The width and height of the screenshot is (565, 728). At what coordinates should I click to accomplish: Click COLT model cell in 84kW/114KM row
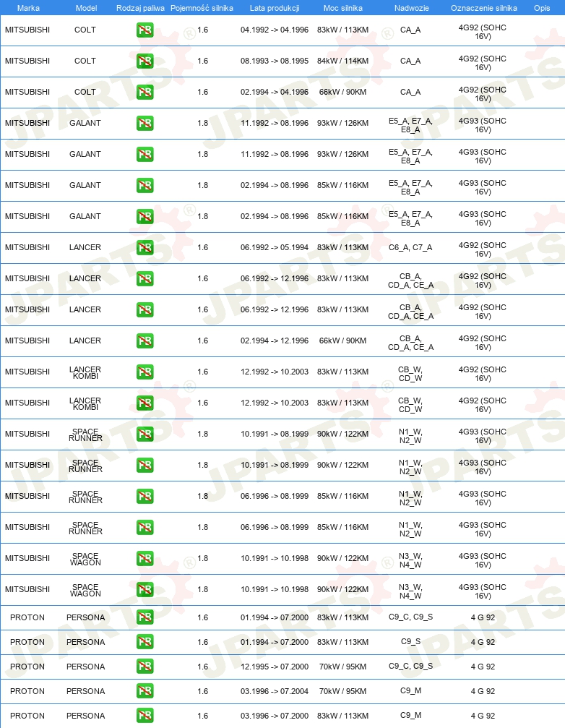pyautogui.click(x=85, y=61)
